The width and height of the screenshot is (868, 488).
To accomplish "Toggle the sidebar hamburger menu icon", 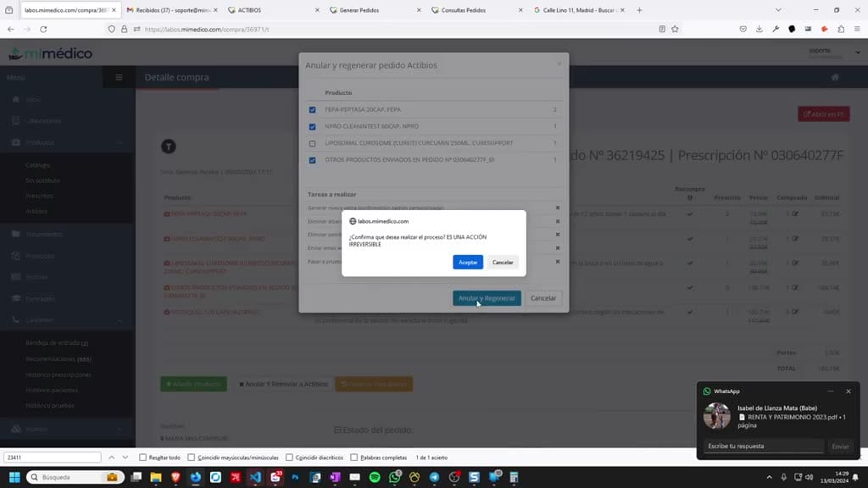I will coord(119,77).
